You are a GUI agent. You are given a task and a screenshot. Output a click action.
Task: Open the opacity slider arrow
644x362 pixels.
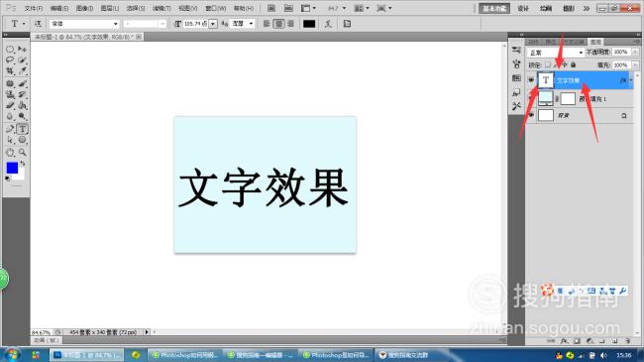pos(635,52)
